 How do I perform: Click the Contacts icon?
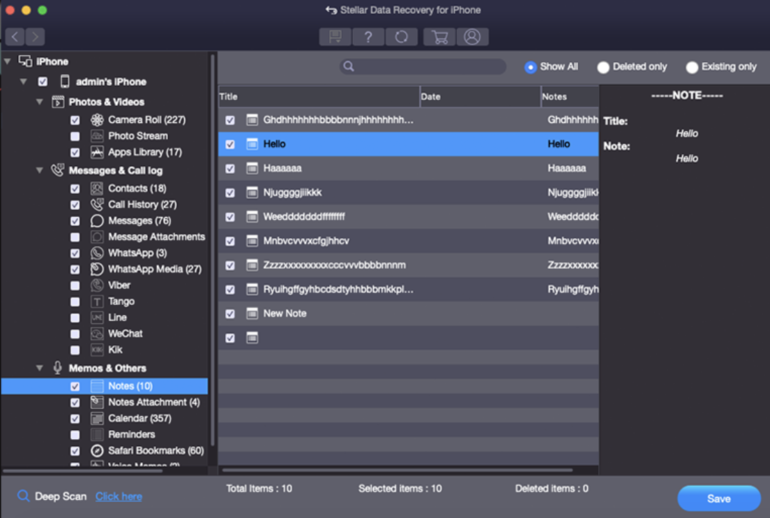[97, 188]
